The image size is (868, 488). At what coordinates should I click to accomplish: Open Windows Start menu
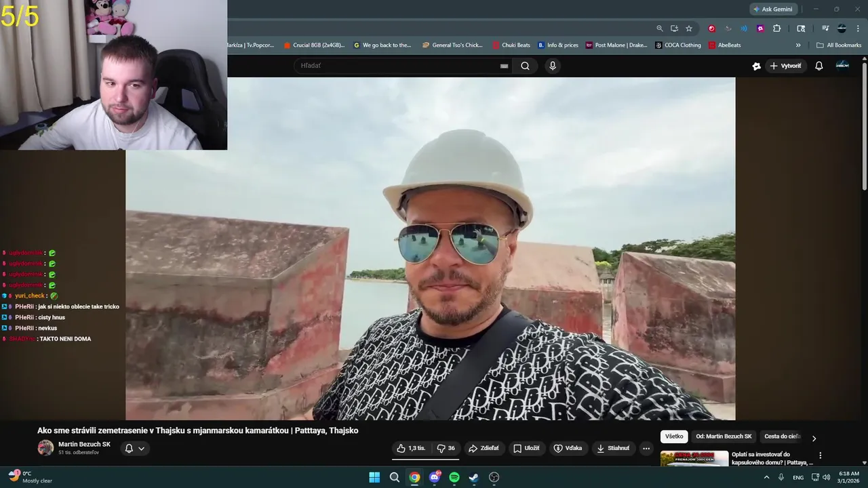click(x=374, y=477)
